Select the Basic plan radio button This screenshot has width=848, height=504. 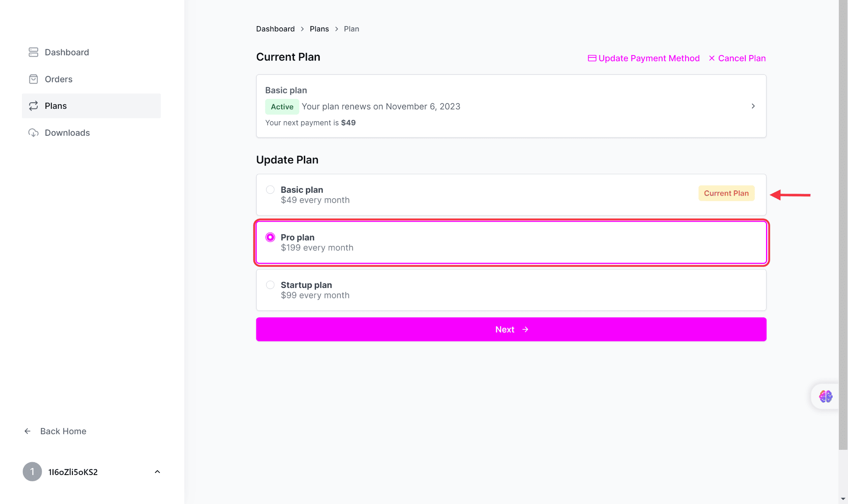[270, 190]
